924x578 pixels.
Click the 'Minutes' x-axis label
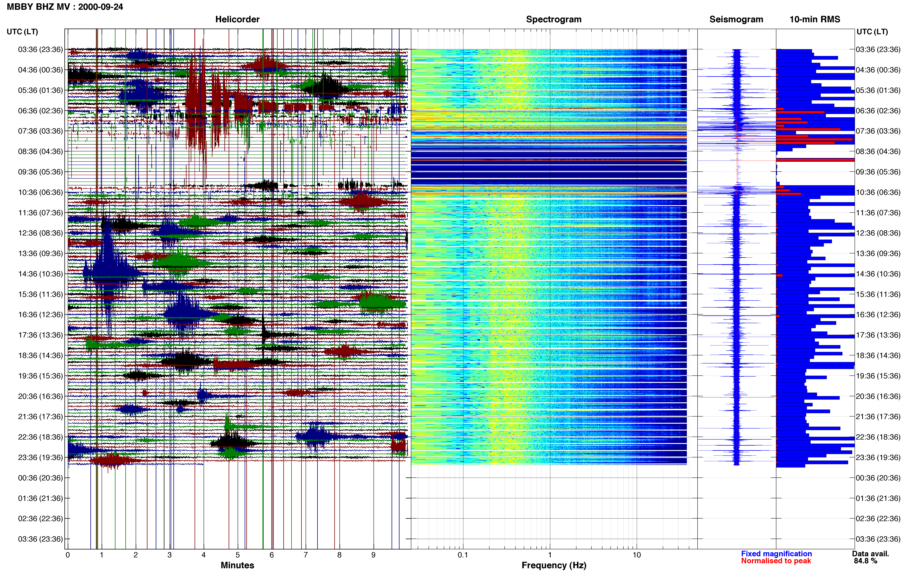(x=237, y=565)
